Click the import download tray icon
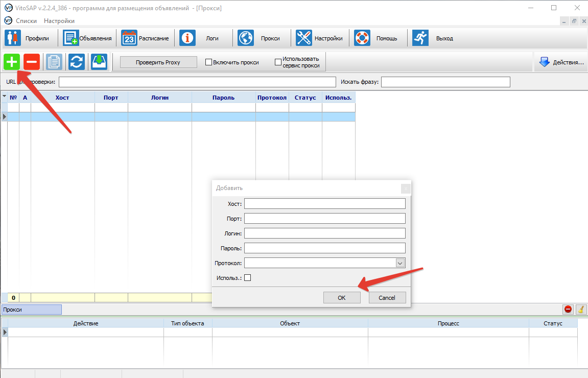 coord(99,62)
